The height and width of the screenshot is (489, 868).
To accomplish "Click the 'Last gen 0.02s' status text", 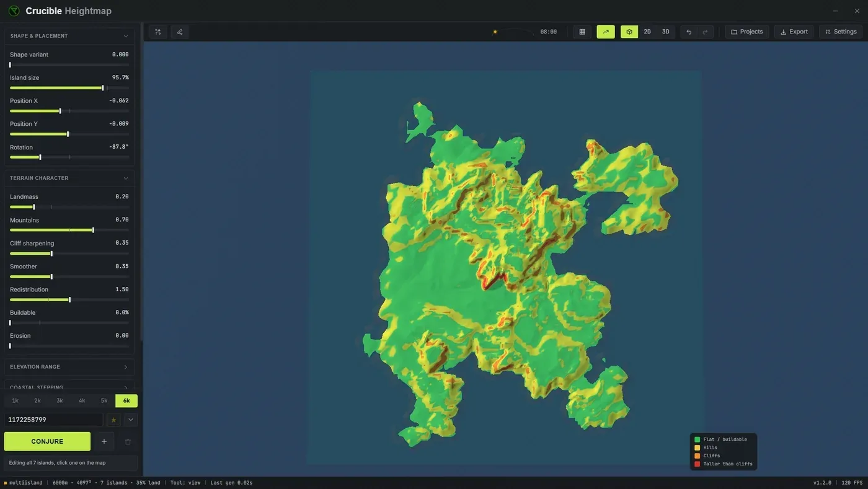I will tap(231, 483).
